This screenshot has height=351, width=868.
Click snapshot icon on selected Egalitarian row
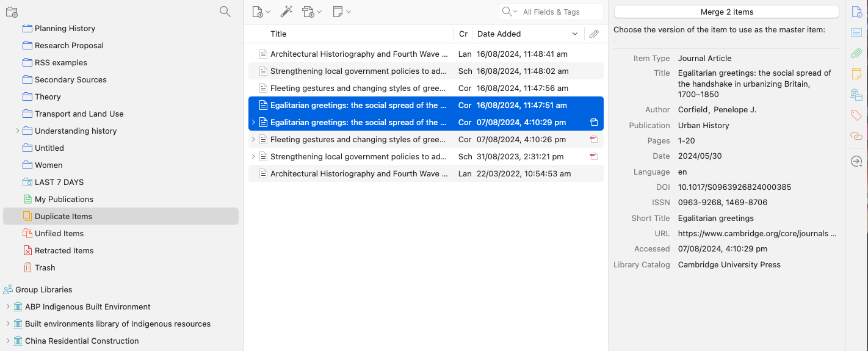(x=594, y=122)
